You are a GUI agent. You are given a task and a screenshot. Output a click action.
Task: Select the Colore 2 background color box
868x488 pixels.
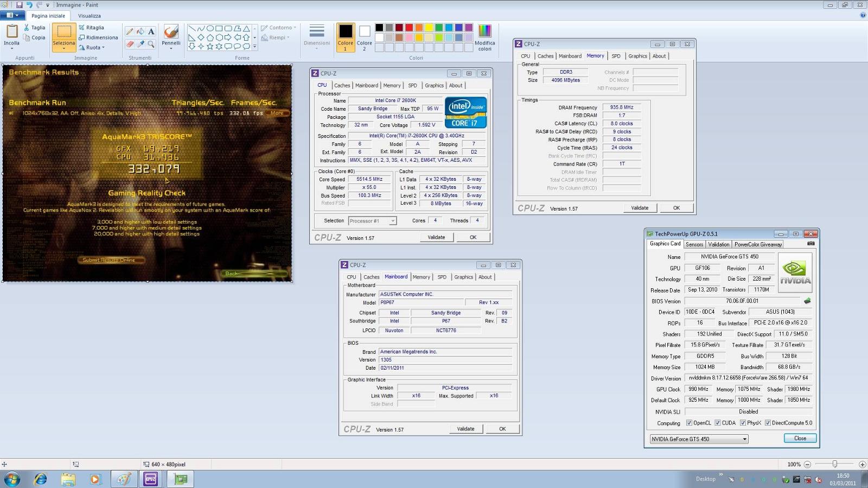click(364, 37)
